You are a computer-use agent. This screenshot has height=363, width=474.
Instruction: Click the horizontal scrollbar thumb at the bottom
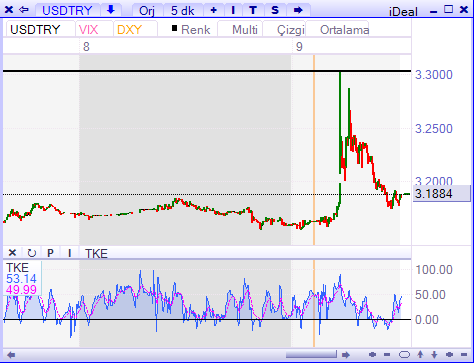coord(311,354)
